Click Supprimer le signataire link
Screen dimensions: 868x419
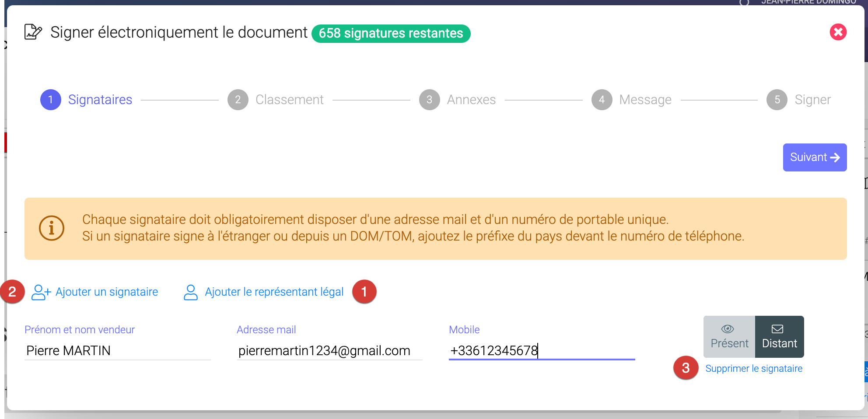[753, 369]
